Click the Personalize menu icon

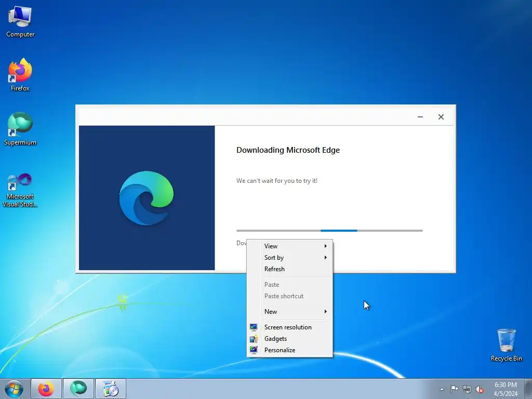point(254,350)
